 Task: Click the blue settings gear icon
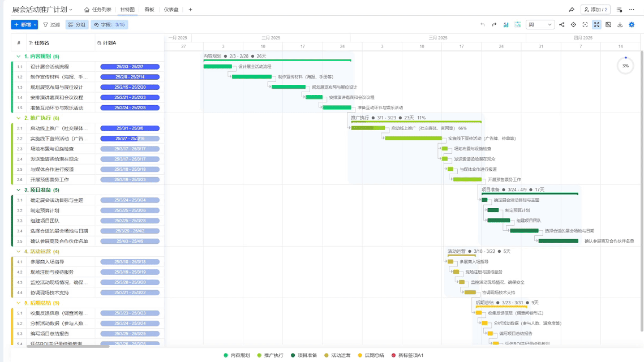(x=632, y=25)
